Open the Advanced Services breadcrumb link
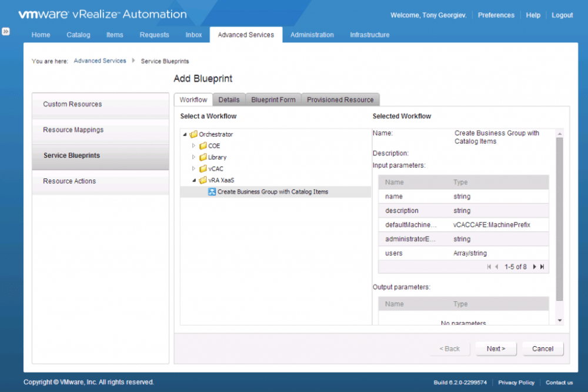Screen dimensions: 588x392 pos(100,61)
